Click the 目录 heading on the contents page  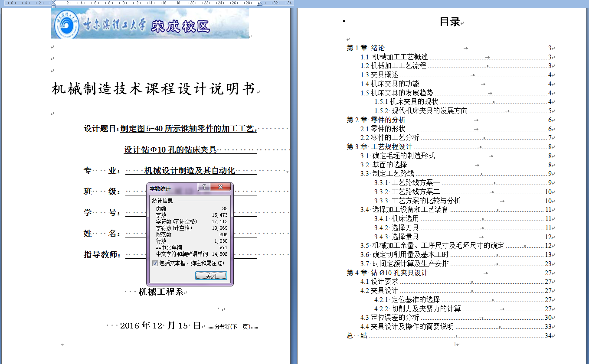click(450, 22)
